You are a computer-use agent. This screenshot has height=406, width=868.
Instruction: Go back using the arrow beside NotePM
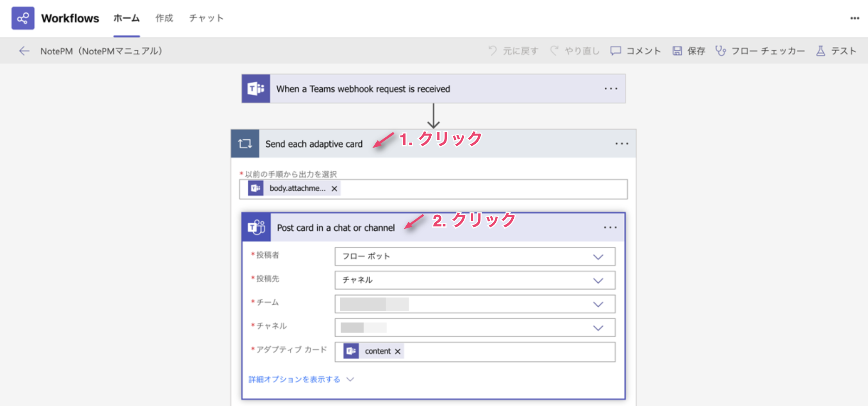(24, 50)
